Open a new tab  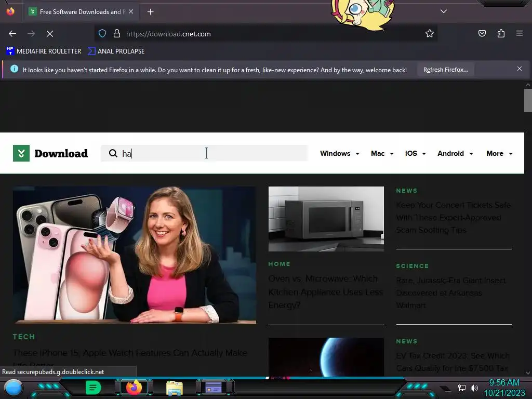(x=151, y=12)
